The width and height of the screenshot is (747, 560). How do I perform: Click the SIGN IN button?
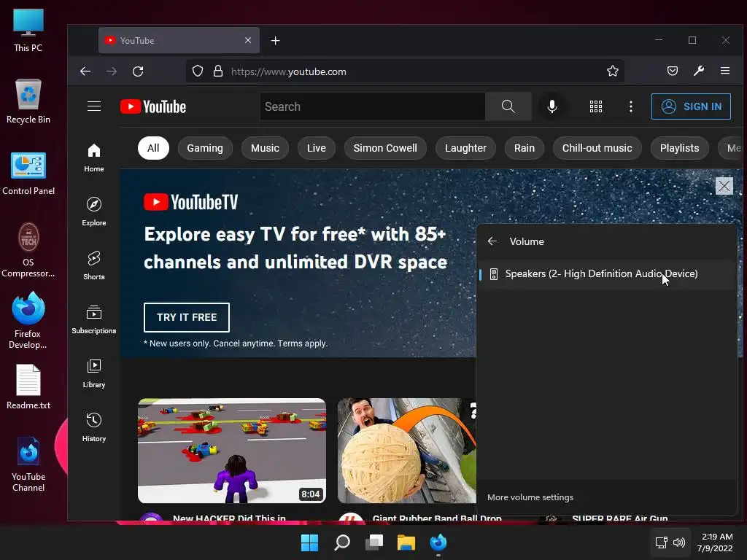[691, 106]
